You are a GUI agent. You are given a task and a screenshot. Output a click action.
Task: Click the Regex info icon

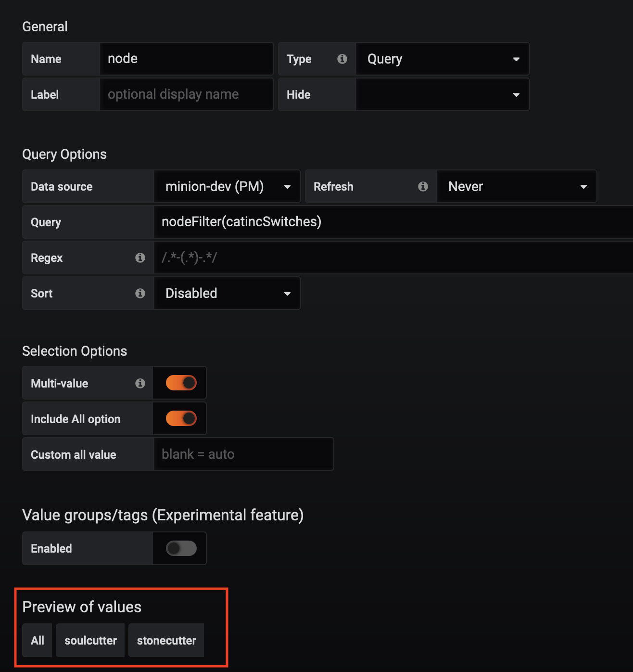click(140, 258)
